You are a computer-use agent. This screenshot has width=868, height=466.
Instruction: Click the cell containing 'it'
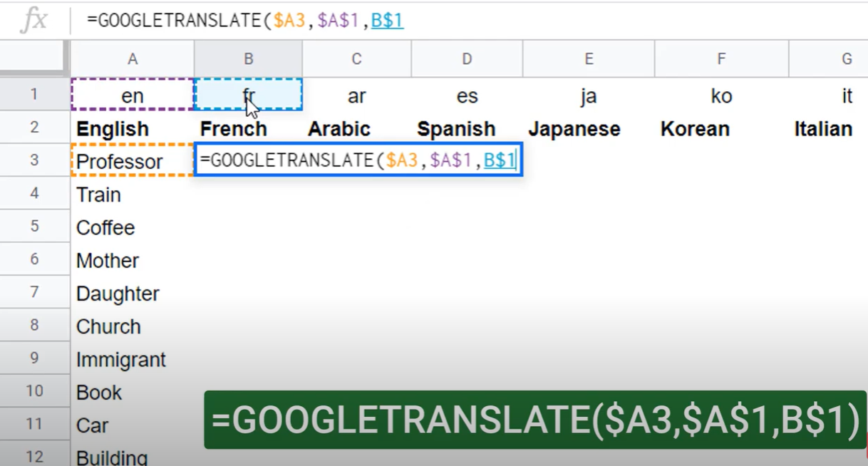click(x=829, y=95)
